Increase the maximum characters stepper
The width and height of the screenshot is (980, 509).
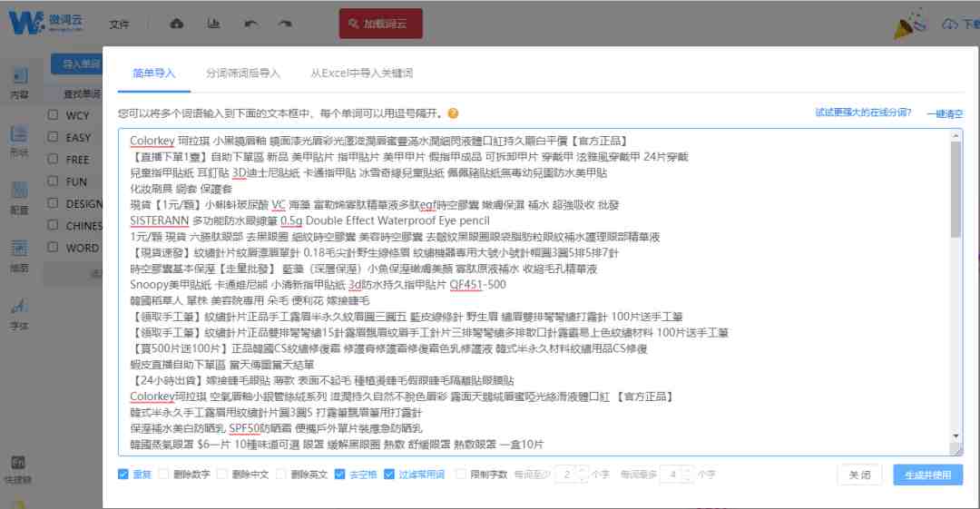click(x=688, y=470)
